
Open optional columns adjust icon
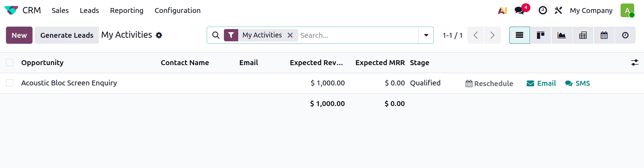coord(635,63)
